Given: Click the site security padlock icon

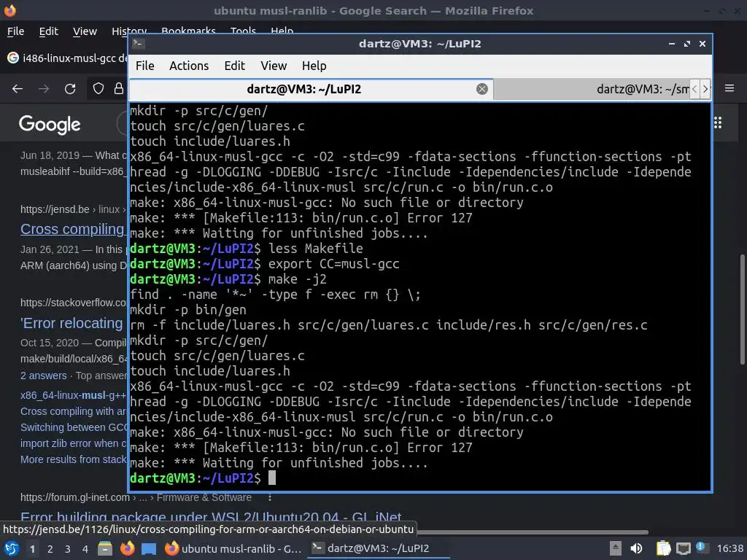Looking at the screenshot, I should click(119, 88).
